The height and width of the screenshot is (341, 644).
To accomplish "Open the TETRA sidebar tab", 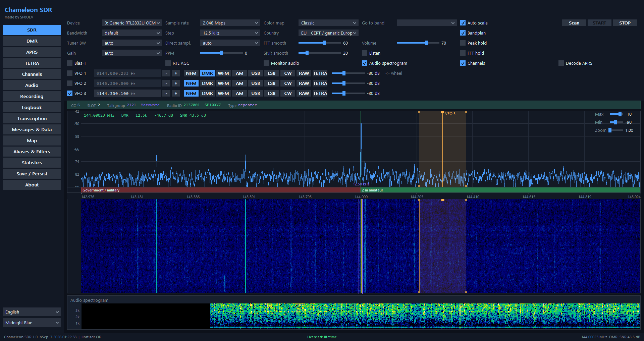I will (32, 63).
